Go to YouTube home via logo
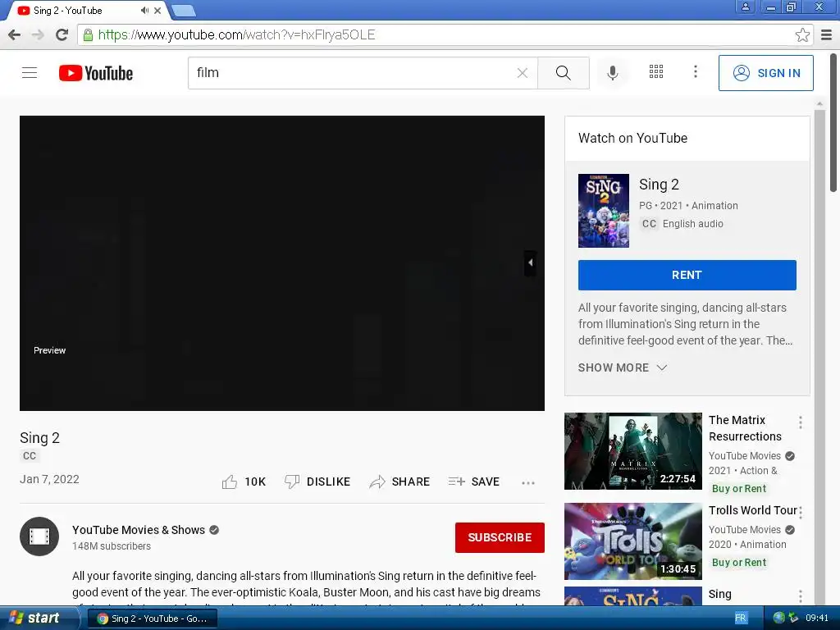The image size is (840, 630). pyautogui.click(x=96, y=73)
